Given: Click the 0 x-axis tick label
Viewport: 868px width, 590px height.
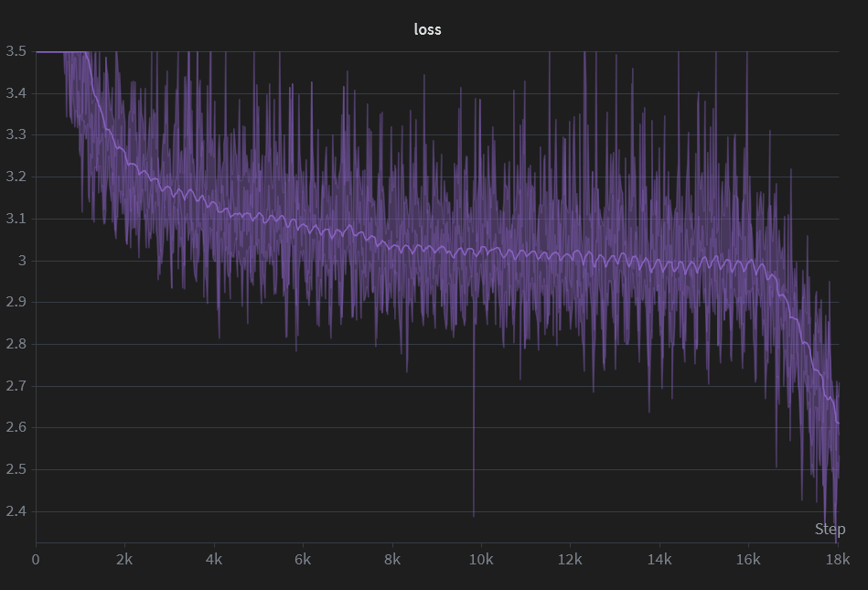Looking at the screenshot, I should click(36, 559).
